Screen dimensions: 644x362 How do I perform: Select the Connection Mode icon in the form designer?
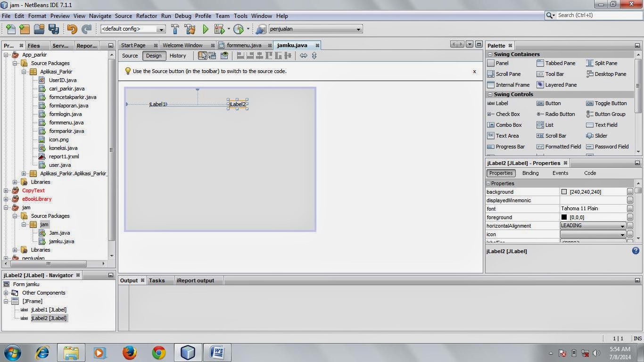pos(213,56)
